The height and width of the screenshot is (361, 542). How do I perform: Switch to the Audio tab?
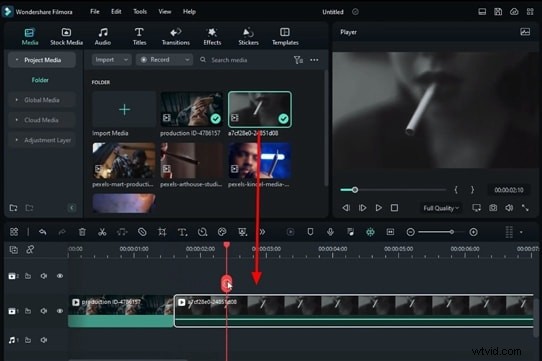(x=103, y=37)
